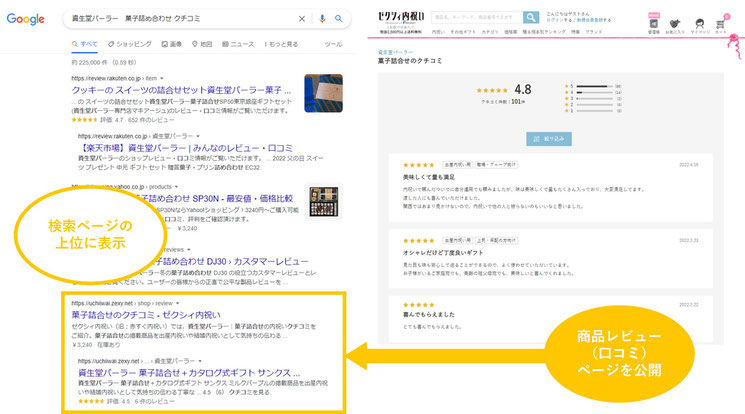Open the arrow beside rakuten › 資生堂パーラー URL
Viewport: 745px width, 414px height.
[198, 136]
